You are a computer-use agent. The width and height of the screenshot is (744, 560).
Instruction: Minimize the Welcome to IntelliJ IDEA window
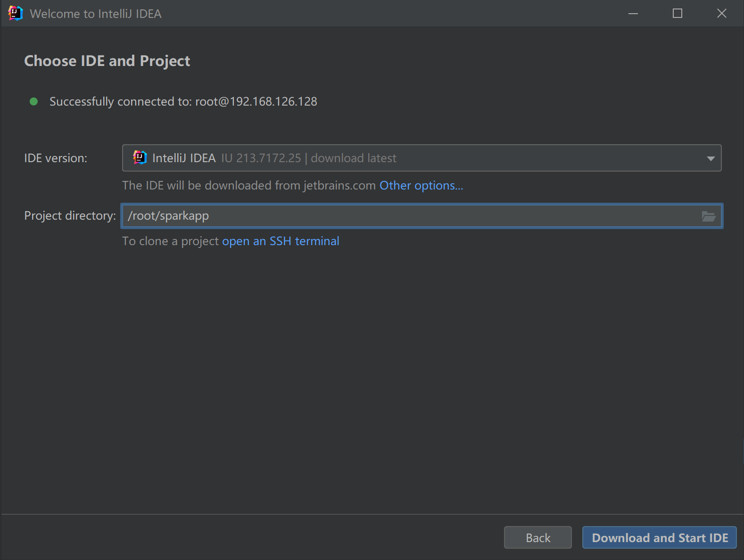pos(633,13)
